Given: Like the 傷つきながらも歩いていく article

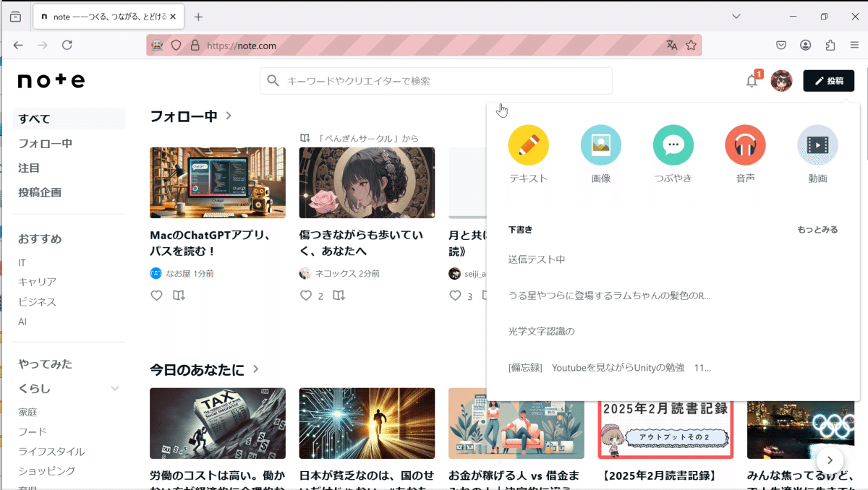Looking at the screenshot, I should (305, 295).
